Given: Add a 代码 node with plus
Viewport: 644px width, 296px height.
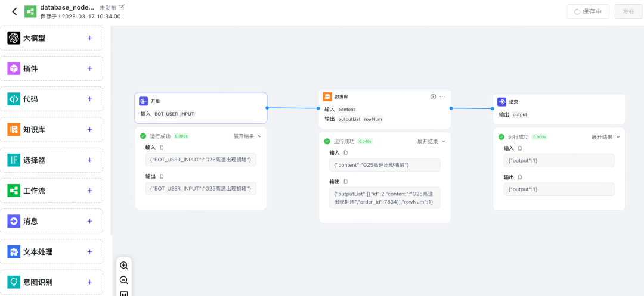Looking at the screenshot, I should coord(89,99).
